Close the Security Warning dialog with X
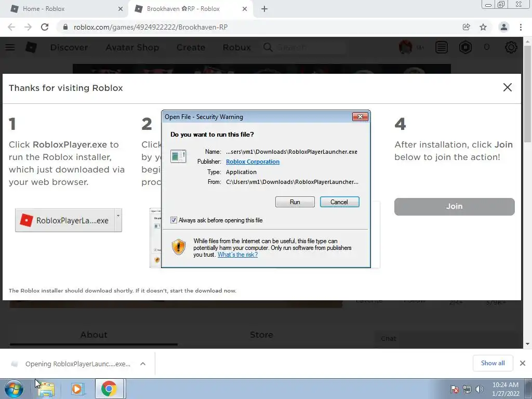Image resolution: width=532 pixels, height=399 pixels. 360,117
